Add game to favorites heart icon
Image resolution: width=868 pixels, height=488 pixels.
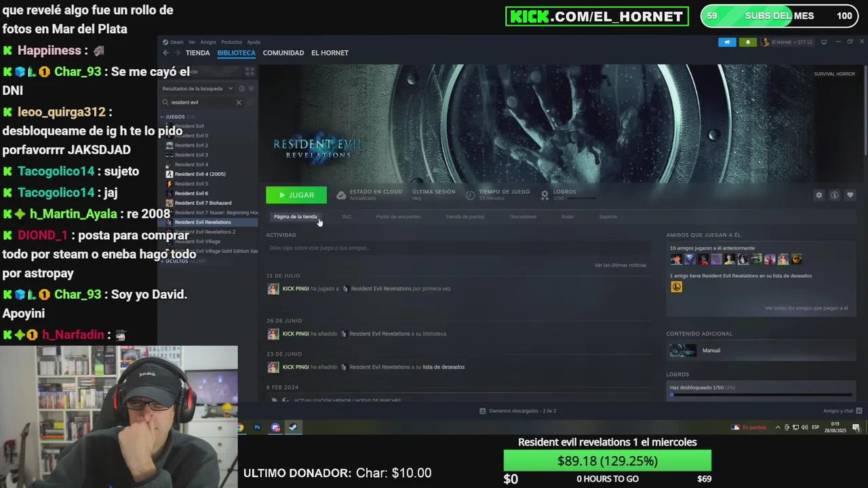(x=850, y=195)
